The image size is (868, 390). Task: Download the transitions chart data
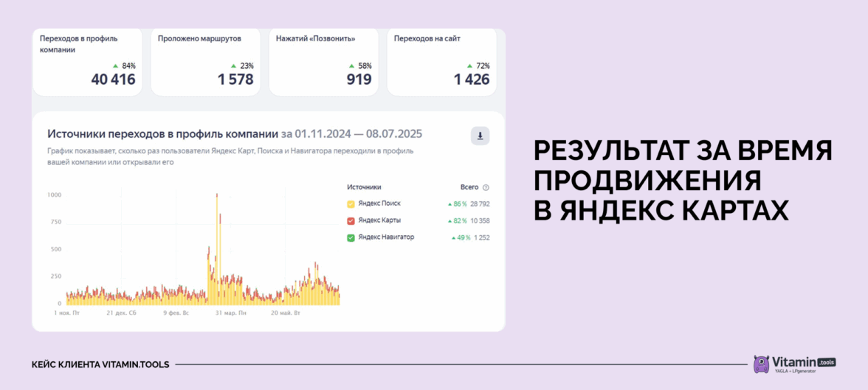point(480,136)
